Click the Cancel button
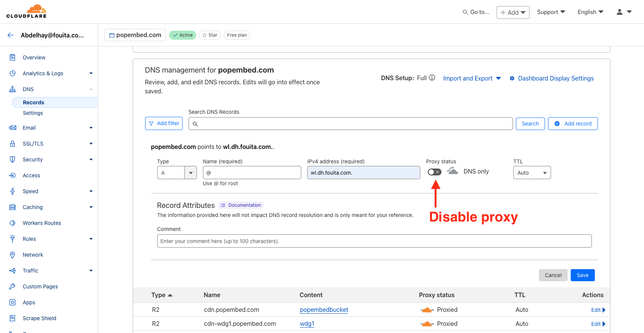This screenshot has width=644, height=333. click(x=553, y=275)
